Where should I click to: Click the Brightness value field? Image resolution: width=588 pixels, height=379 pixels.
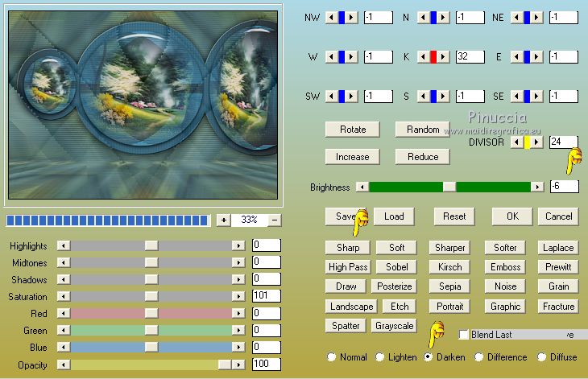[564, 187]
